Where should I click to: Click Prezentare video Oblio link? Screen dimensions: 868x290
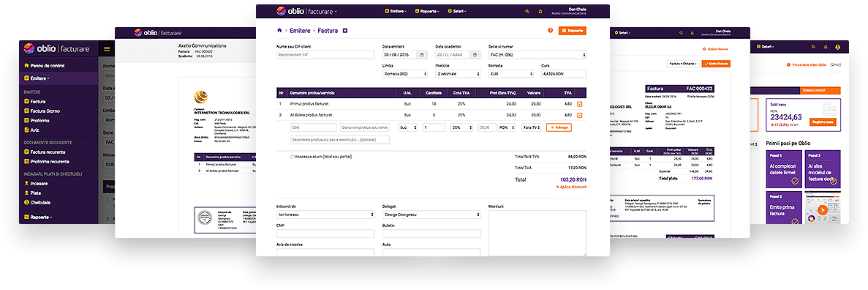coord(806,65)
